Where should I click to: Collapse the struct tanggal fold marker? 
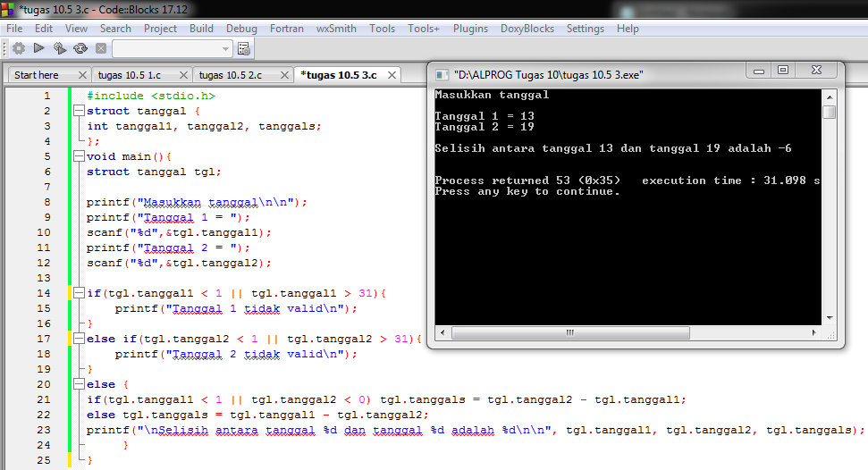point(79,111)
